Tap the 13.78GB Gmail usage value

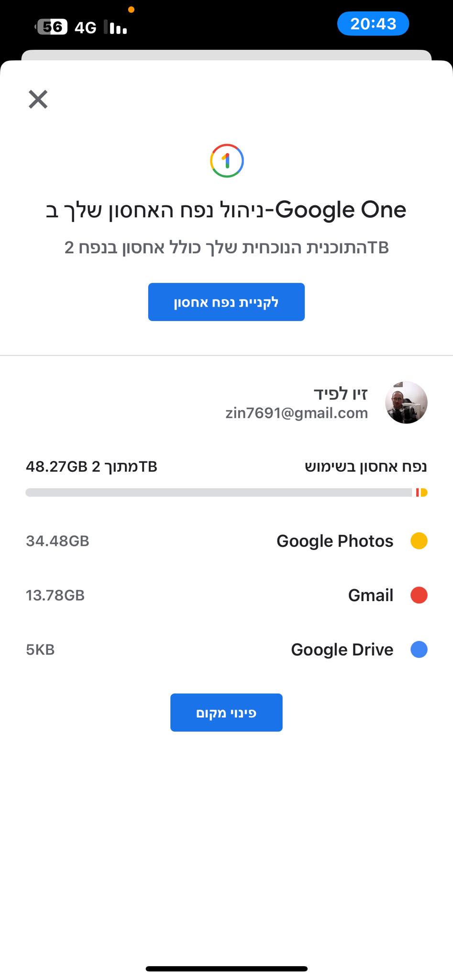click(x=55, y=595)
